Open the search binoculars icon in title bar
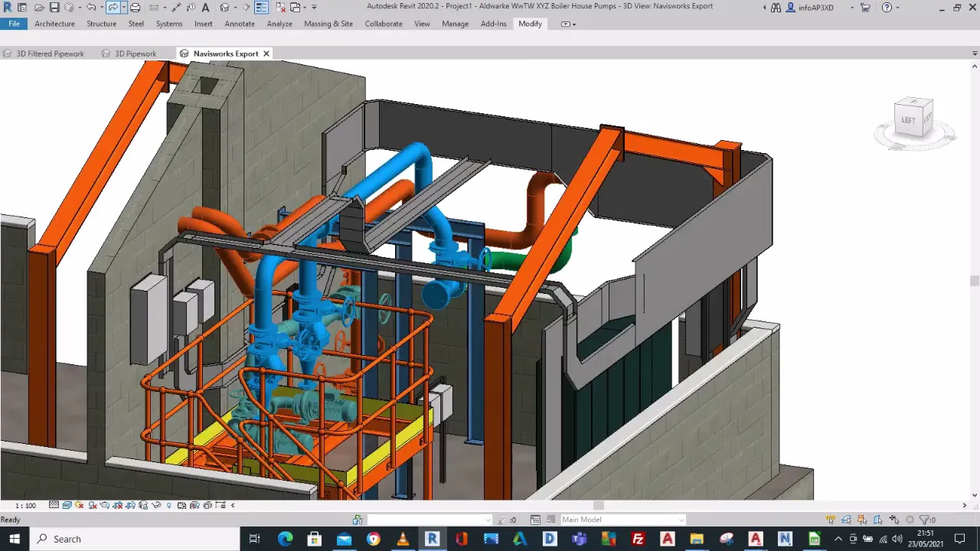 click(x=776, y=8)
